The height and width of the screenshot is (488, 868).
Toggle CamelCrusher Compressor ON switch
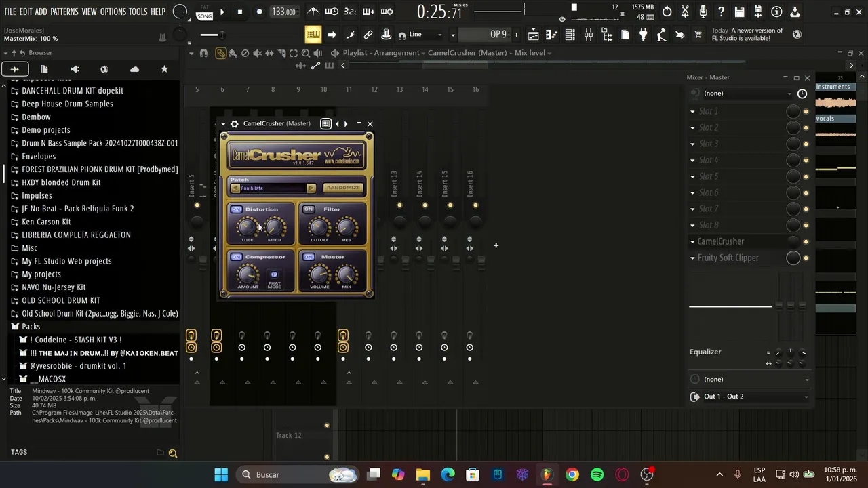(x=236, y=257)
